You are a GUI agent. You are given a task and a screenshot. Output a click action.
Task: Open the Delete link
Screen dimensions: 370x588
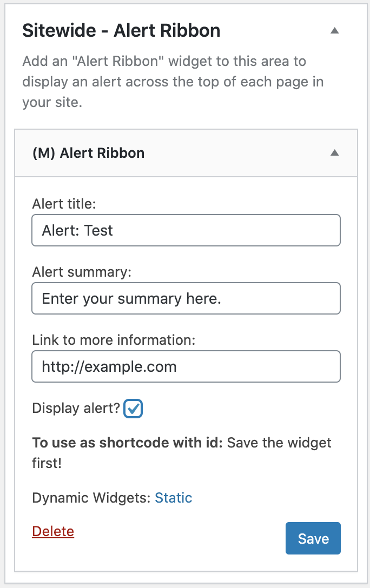pyautogui.click(x=52, y=531)
